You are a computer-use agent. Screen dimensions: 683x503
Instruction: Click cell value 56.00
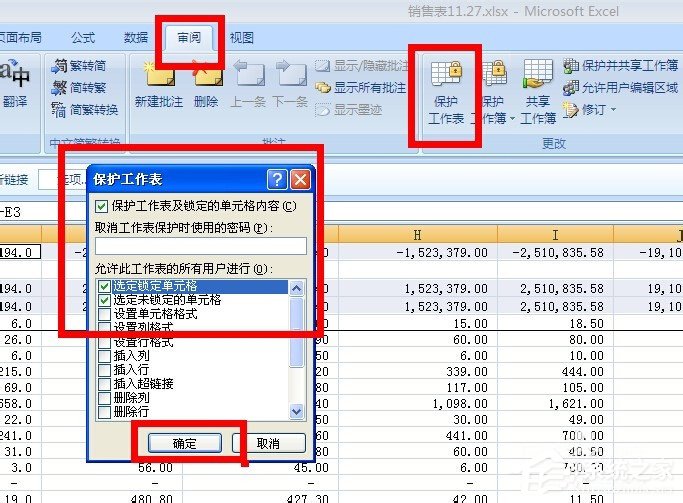(155, 468)
